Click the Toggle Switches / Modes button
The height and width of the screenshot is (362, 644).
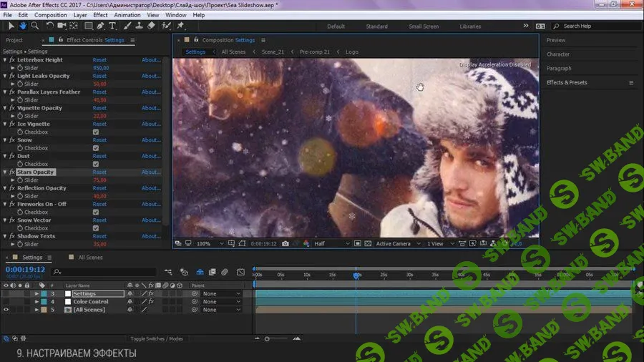pos(157,338)
